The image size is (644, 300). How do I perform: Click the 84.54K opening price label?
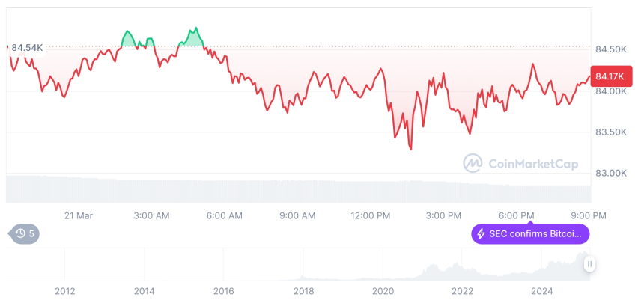tap(27, 48)
